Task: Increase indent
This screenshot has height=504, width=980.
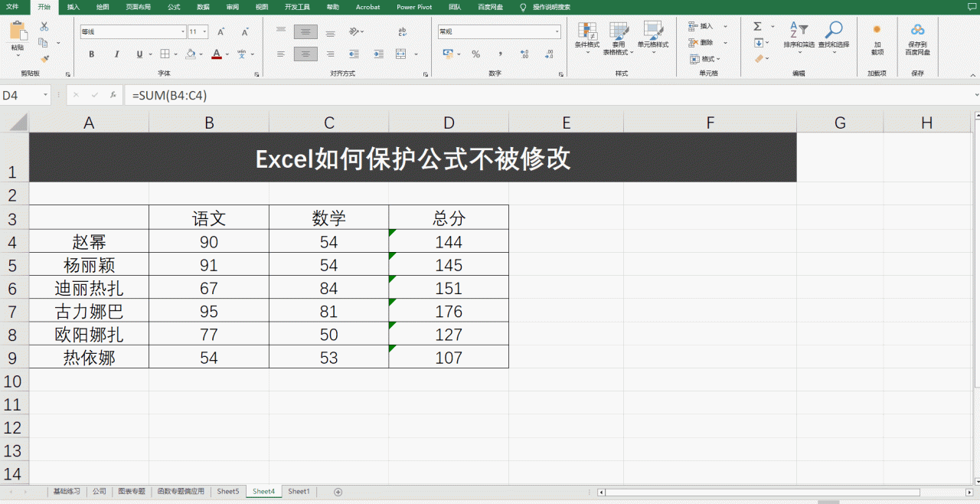Action: (378, 54)
